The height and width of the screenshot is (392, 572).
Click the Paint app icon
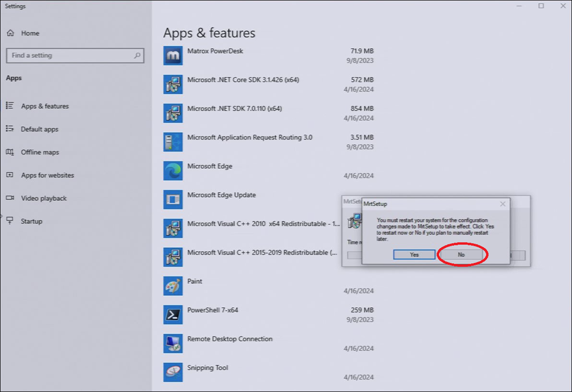pos(173,286)
